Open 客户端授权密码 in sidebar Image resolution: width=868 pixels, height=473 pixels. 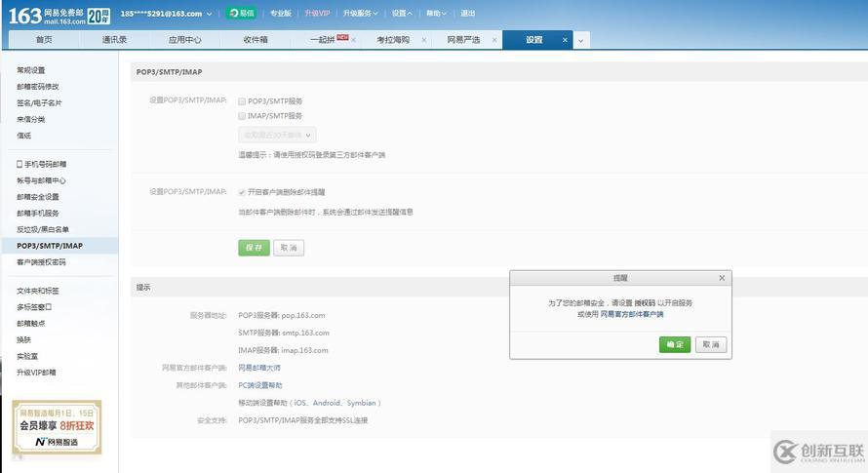click(41, 262)
